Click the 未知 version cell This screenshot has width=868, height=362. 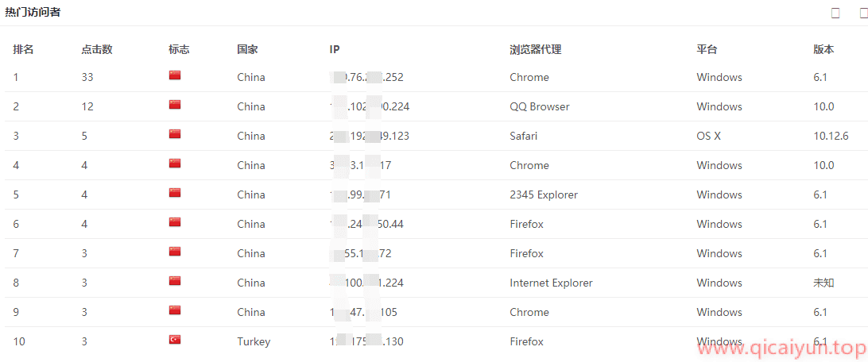tap(823, 283)
